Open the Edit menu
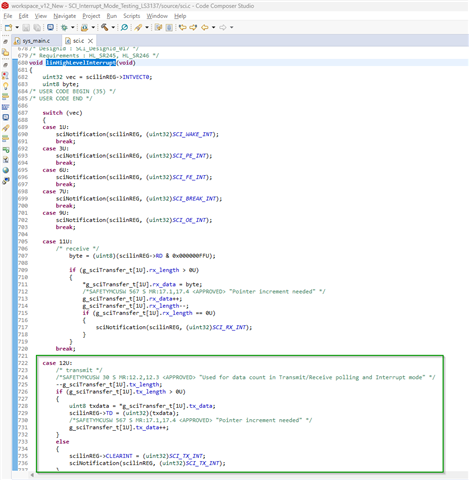 pos(23,16)
